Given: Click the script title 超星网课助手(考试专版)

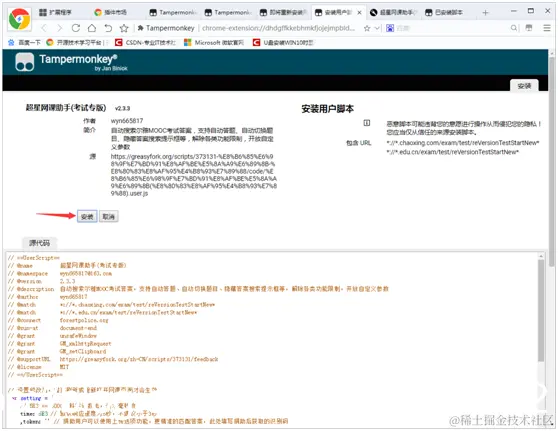Looking at the screenshot, I should click(66, 107).
